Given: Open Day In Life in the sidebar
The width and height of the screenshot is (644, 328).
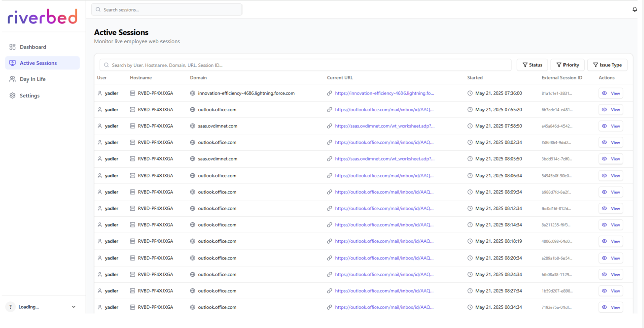Looking at the screenshot, I should (42, 79).
